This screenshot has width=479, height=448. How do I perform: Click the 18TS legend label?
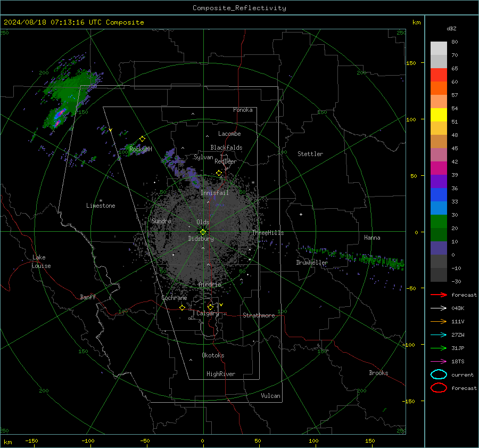click(458, 362)
